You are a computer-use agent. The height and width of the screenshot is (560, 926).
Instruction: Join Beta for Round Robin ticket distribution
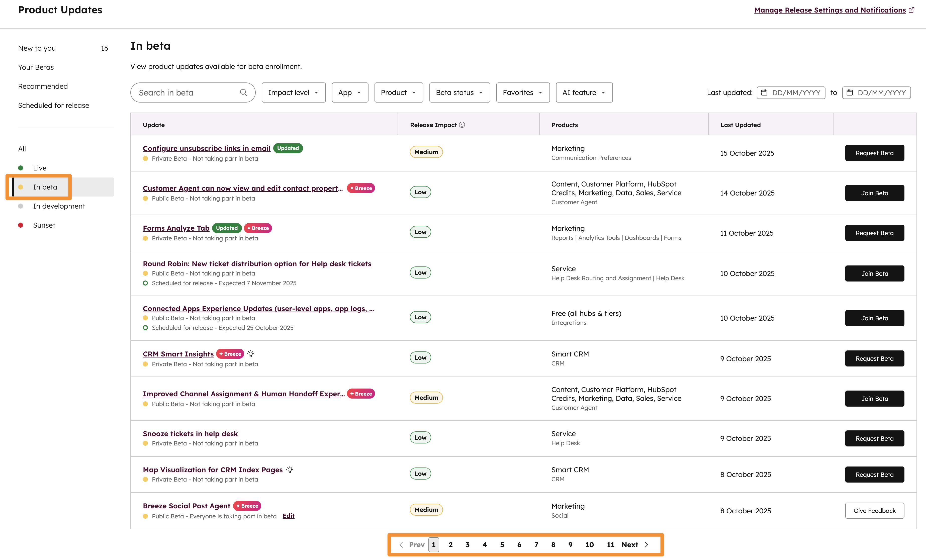[x=874, y=273]
